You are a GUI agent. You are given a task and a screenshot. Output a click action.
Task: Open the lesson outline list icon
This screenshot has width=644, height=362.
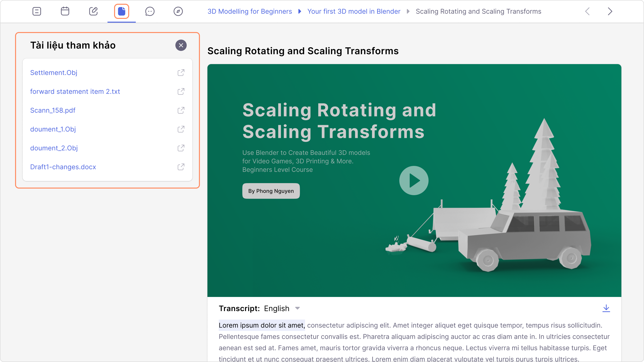pos(37,11)
